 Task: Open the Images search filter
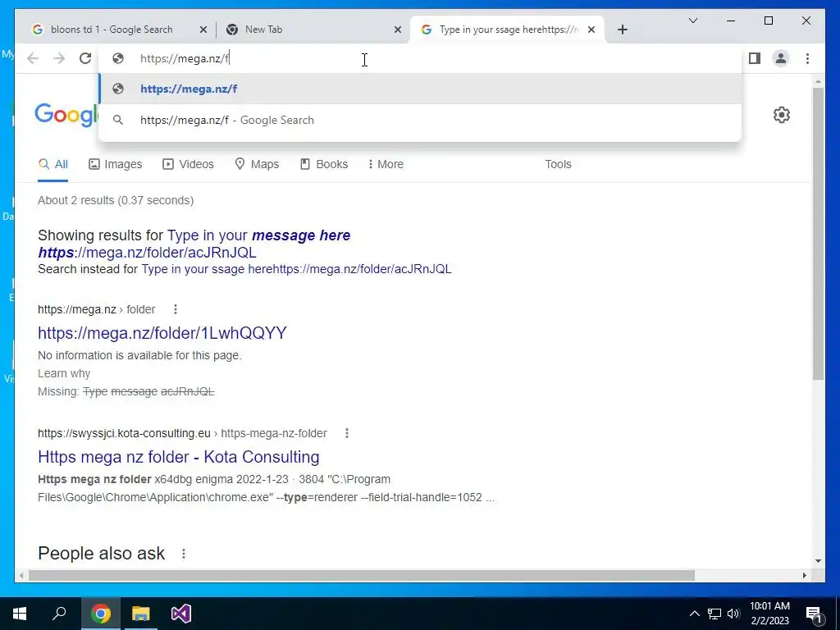115,164
